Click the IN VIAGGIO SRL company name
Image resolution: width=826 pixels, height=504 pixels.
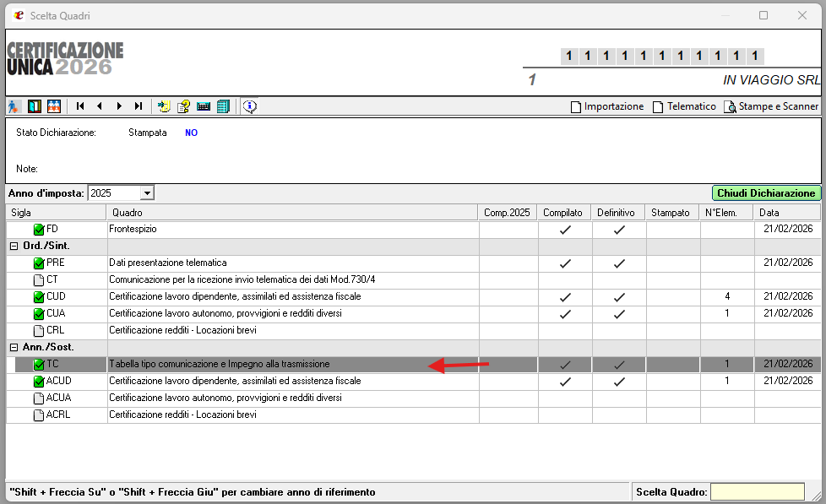(x=771, y=80)
